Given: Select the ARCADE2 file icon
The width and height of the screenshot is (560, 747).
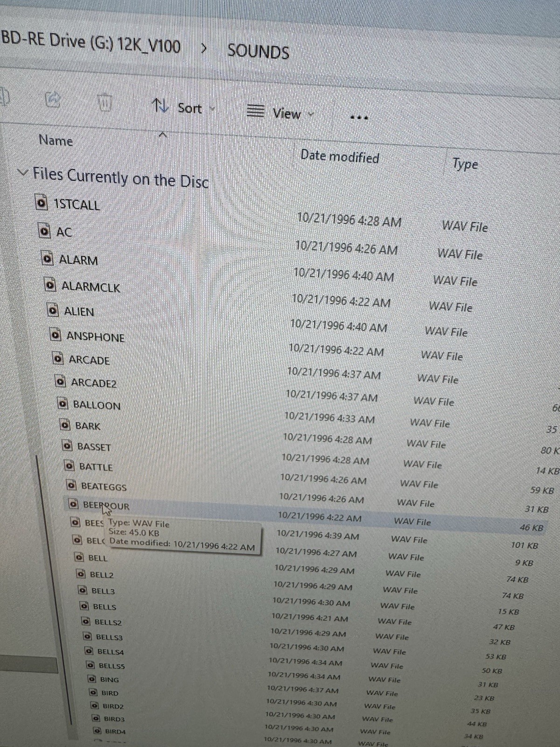Looking at the screenshot, I should tap(60, 381).
